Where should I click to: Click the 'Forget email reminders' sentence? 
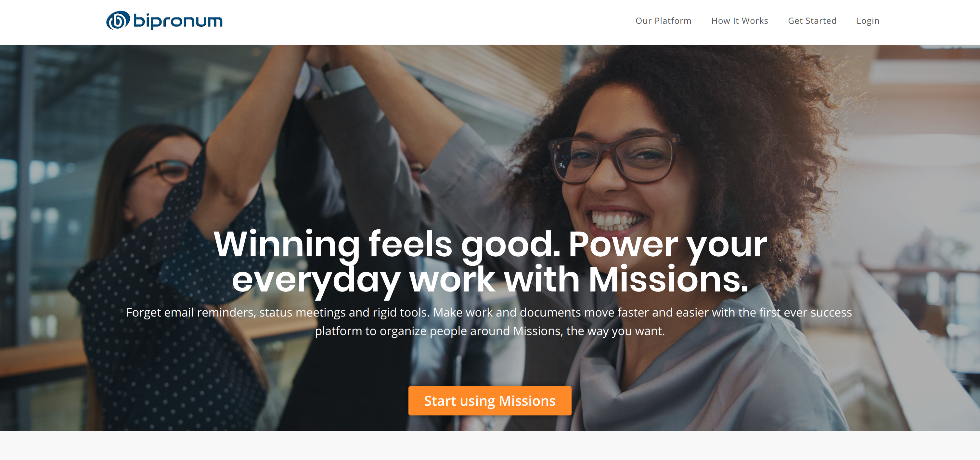[x=278, y=312]
